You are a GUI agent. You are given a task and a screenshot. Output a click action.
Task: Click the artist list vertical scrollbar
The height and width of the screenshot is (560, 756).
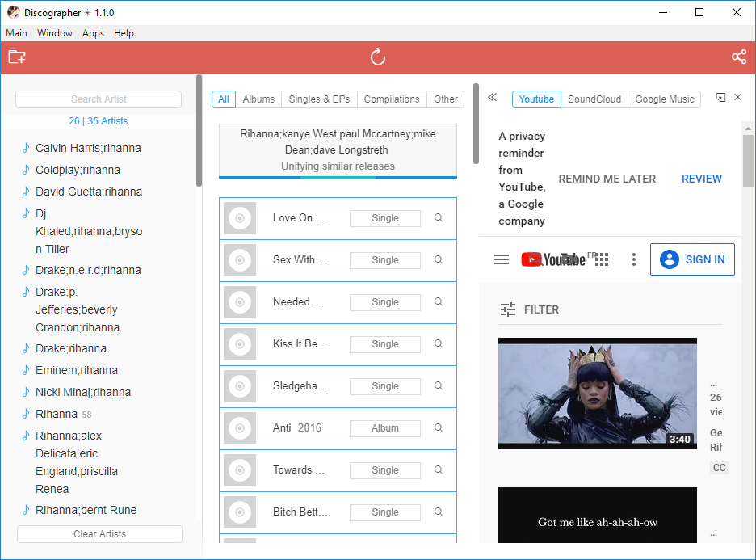[x=199, y=130]
